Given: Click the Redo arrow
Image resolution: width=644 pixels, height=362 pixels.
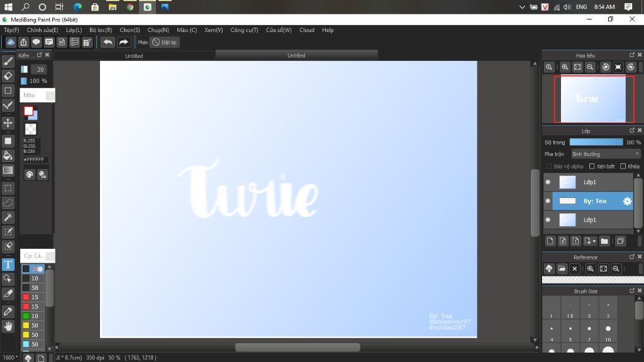Looking at the screenshot, I should pos(123,42).
